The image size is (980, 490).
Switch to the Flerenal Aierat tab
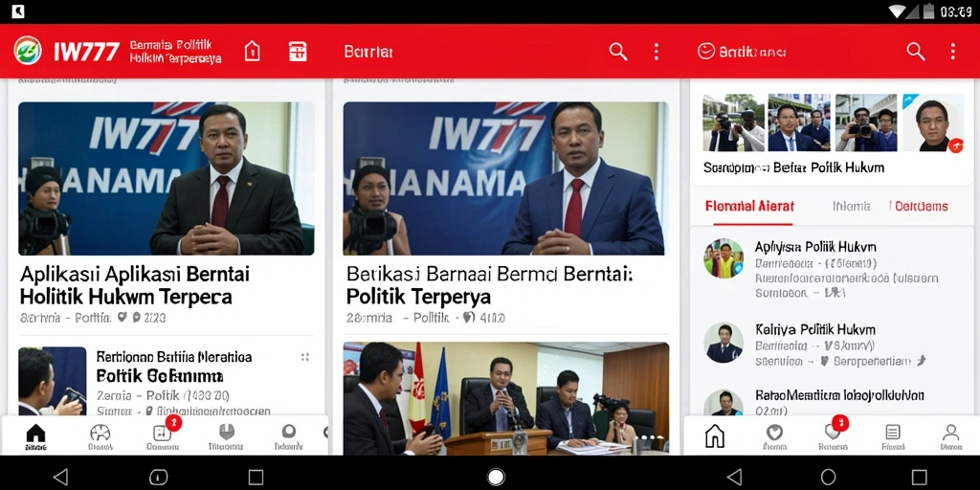(x=749, y=207)
